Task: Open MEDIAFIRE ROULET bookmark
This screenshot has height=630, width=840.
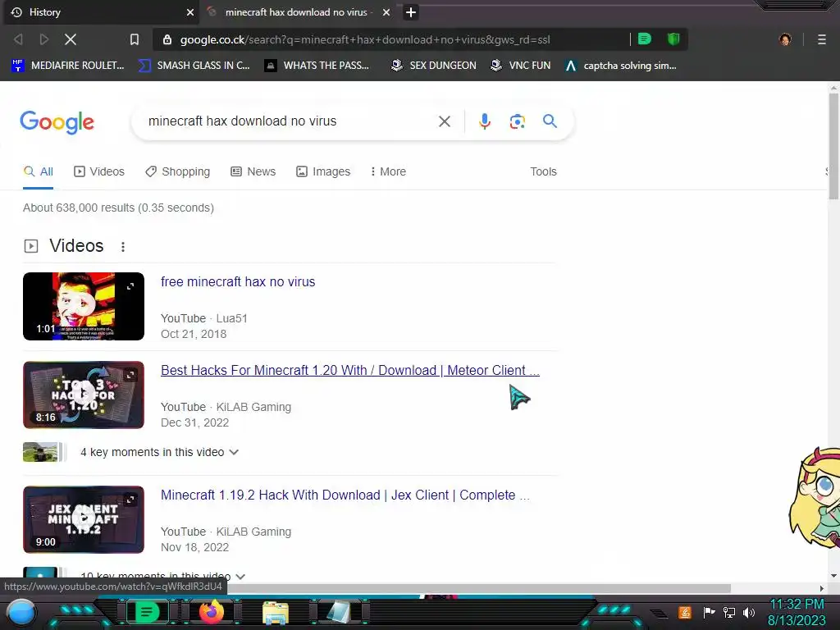Action: click(x=67, y=66)
